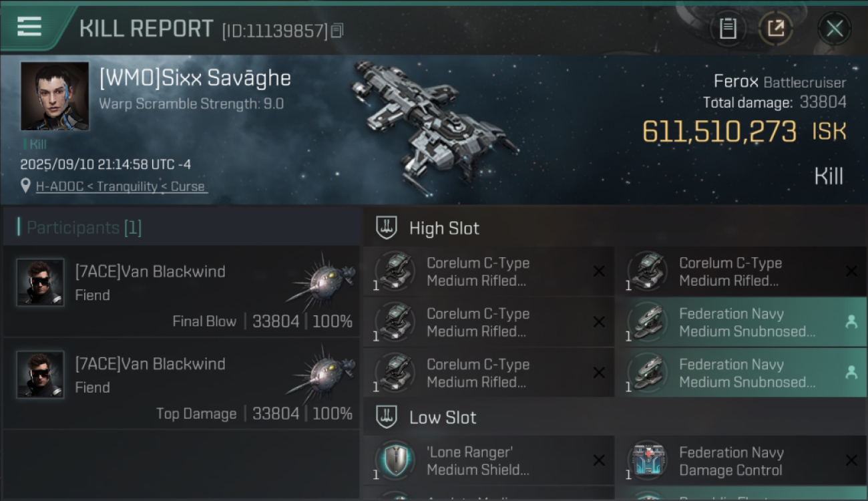Copy the kill report ID
Image resolution: width=868 pixels, height=501 pixels.
[x=337, y=30]
